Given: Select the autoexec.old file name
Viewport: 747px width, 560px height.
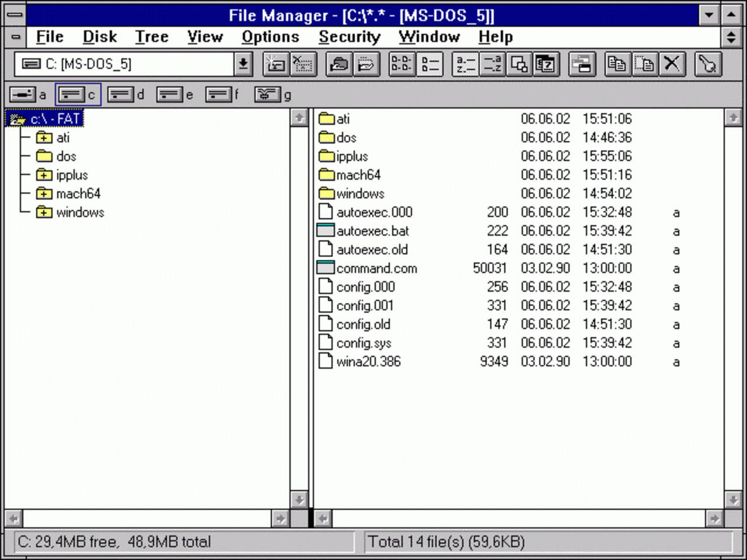Looking at the screenshot, I should click(372, 250).
